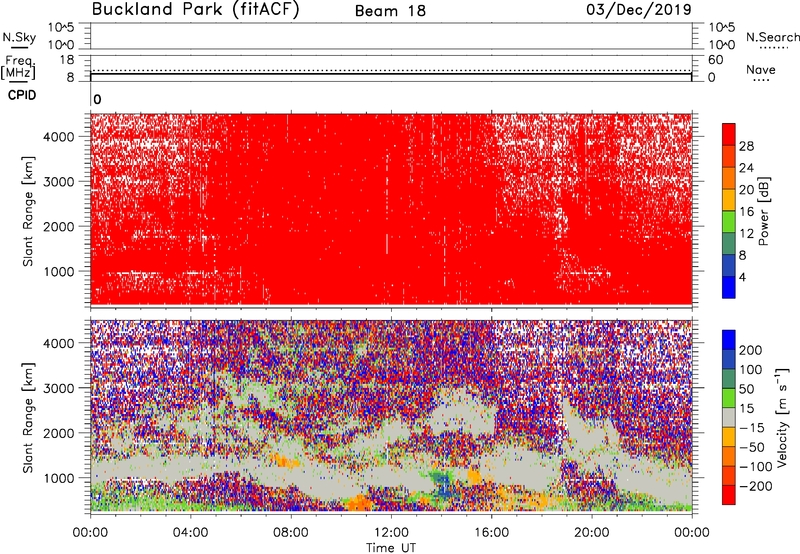Click the '1000' tick of the velocity panel
This screenshot has height=554, width=800.
(59, 478)
